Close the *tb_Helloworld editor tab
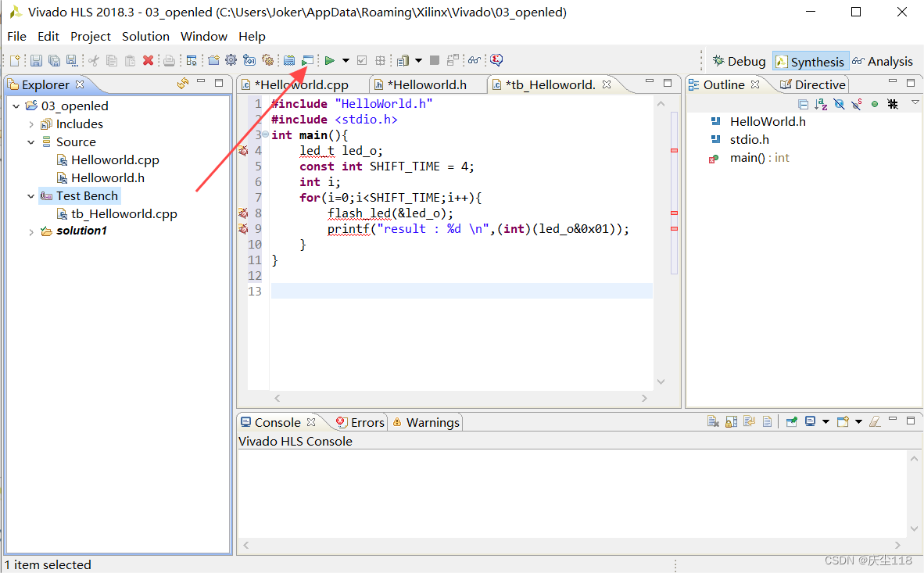 click(607, 85)
